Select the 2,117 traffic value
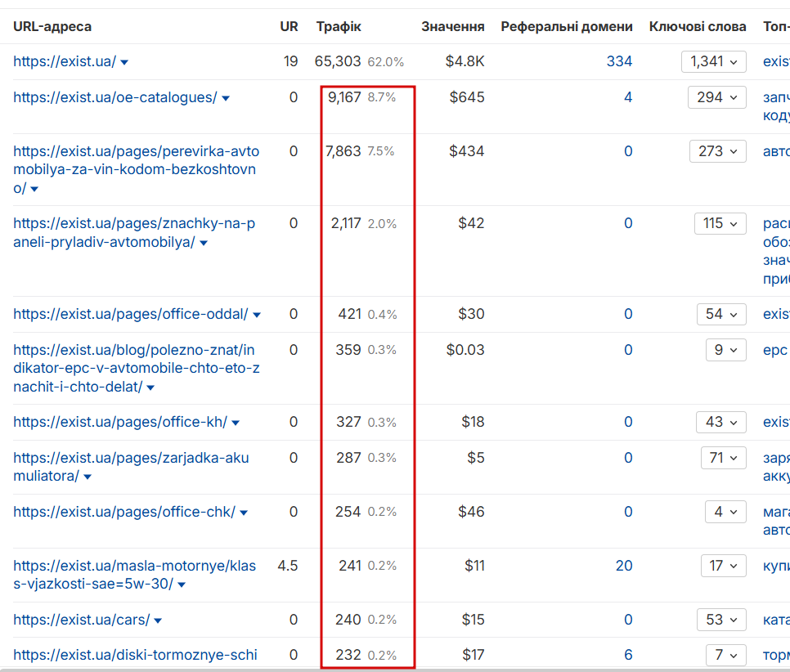 point(346,223)
